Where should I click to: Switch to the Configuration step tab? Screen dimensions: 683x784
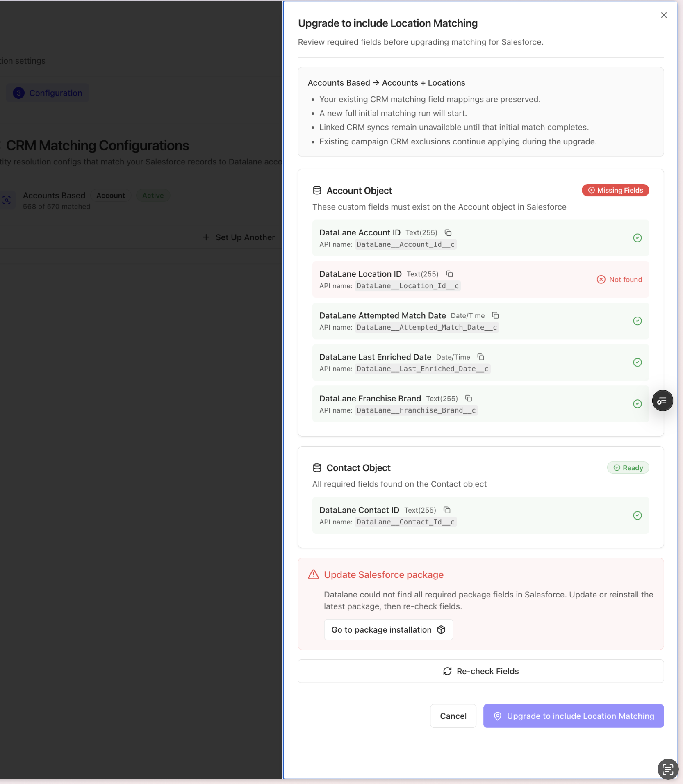point(48,93)
